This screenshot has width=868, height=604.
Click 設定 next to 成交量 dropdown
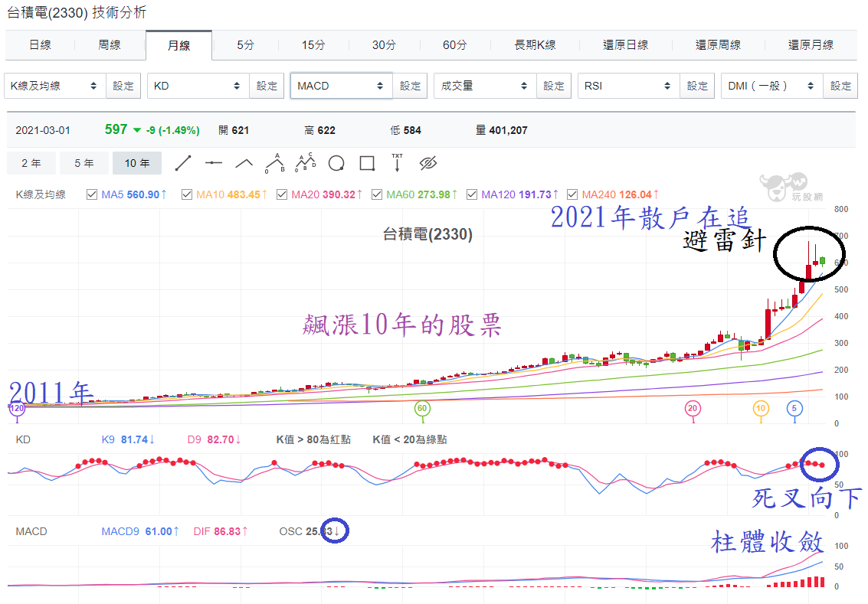point(554,86)
